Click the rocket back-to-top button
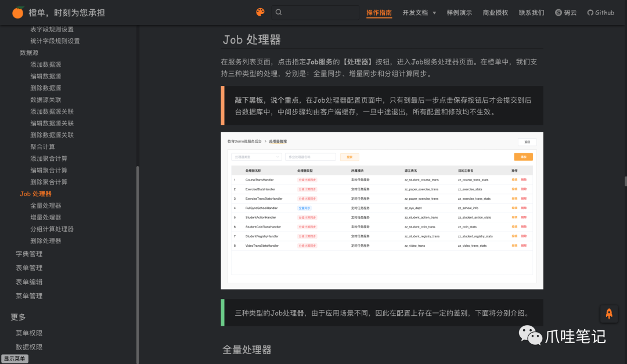 (x=609, y=313)
